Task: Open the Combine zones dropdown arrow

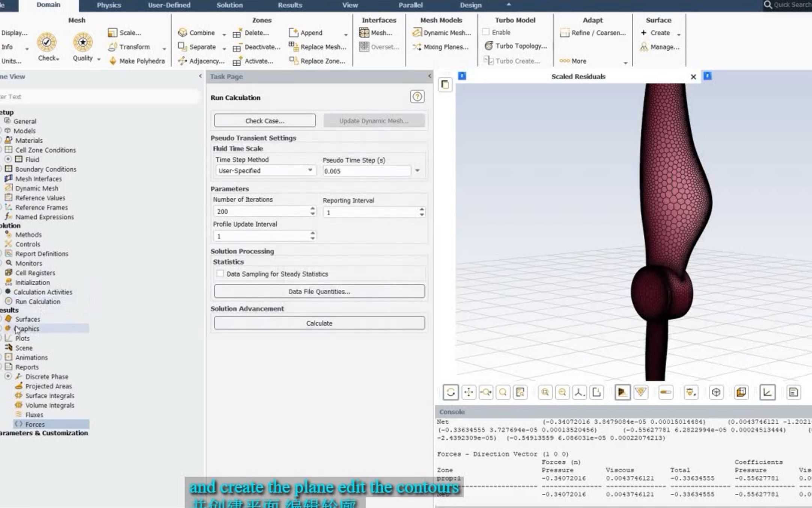Action: (224, 34)
